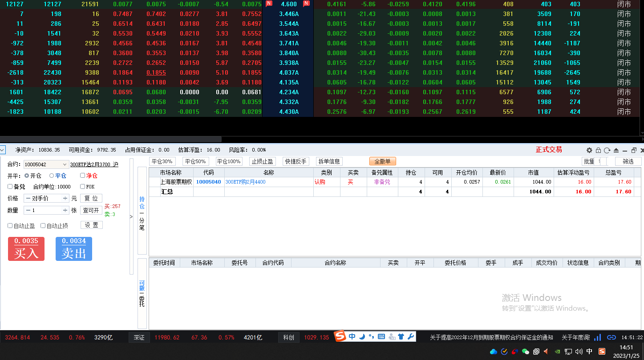Click the red 买入 button
Viewport: 644px width, 360px height.
tap(26, 249)
